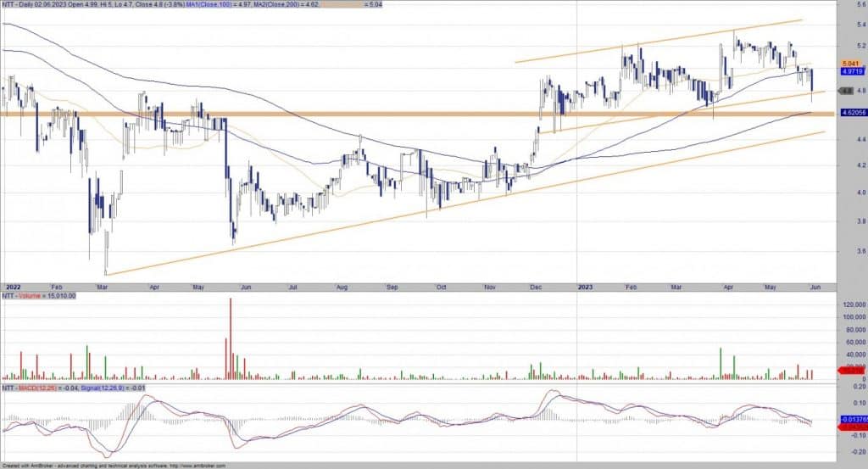Click the 2022 year marker on time axis
This screenshot has height=469, width=868.
coord(13,288)
